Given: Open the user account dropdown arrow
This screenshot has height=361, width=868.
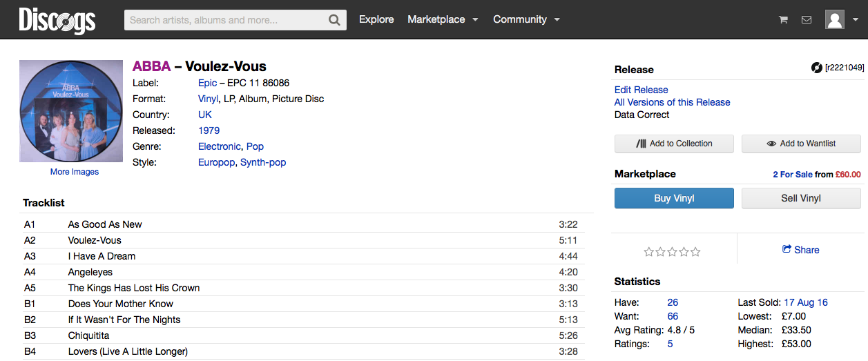Looking at the screenshot, I should tap(856, 20).
